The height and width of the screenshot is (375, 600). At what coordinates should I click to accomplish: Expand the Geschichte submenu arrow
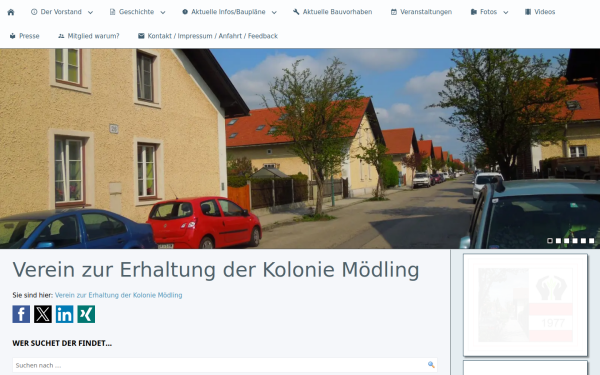coord(163,12)
